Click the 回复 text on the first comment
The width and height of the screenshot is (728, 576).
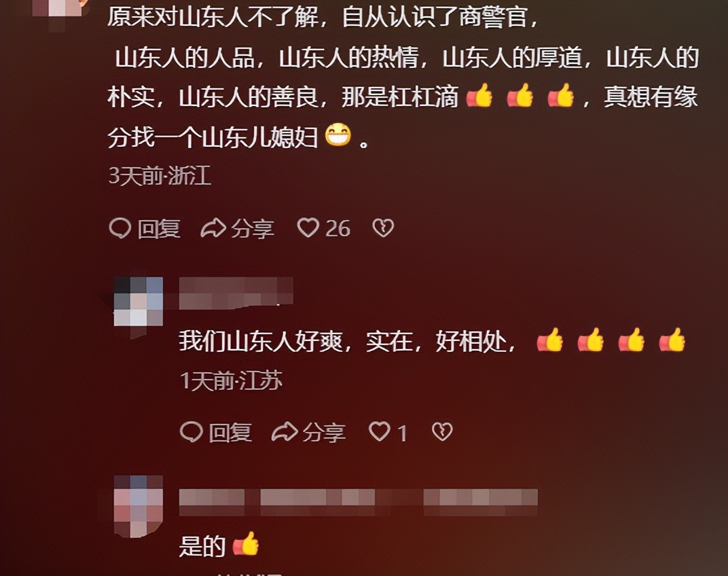tap(159, 229)
